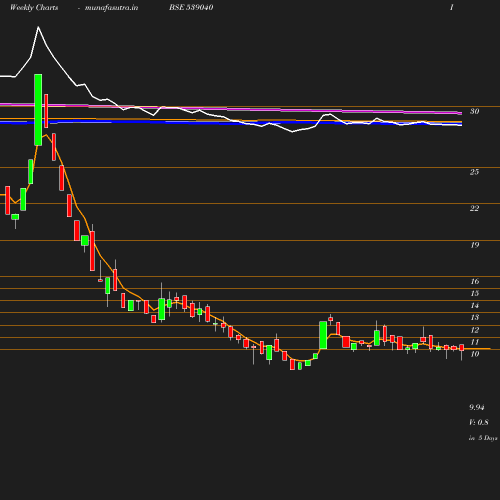The height and width of the screenshot is (500, 500).
Task: Click the price axis label 30
Action: click(x=475, y=111)
